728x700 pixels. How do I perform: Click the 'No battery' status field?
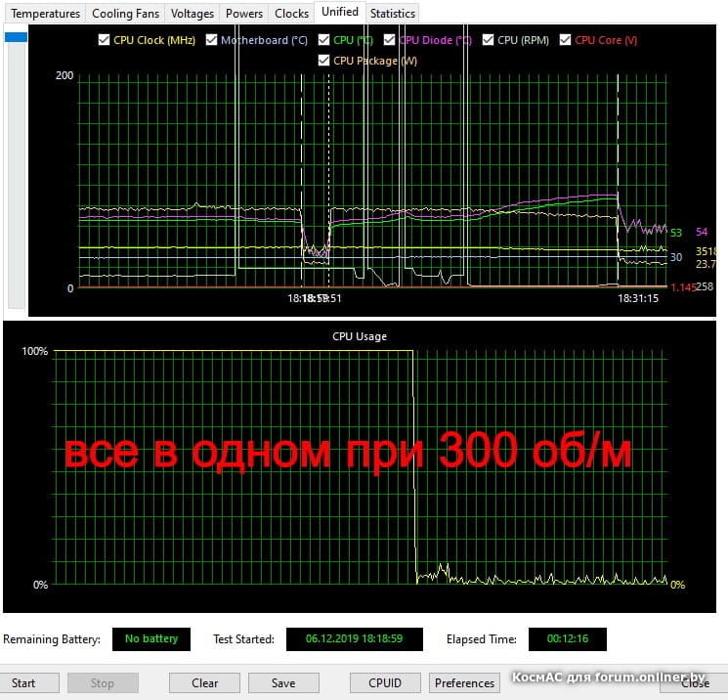pyautogui.click(x=151, y=638)
